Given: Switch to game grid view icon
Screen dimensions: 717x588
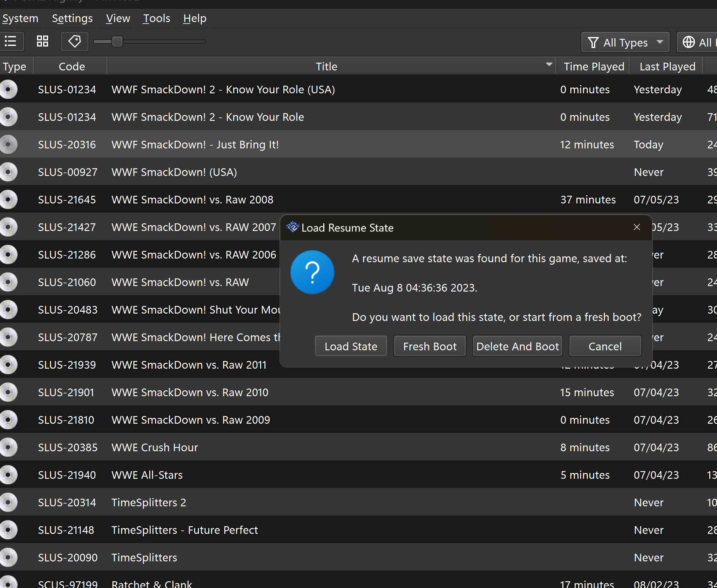Looking at the screenshot, I should [x=42, y=41].
